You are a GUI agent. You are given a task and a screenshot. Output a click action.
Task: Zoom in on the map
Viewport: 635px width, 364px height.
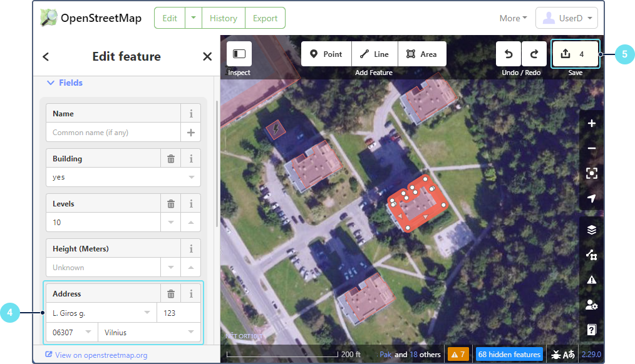[x=592, y=124]
